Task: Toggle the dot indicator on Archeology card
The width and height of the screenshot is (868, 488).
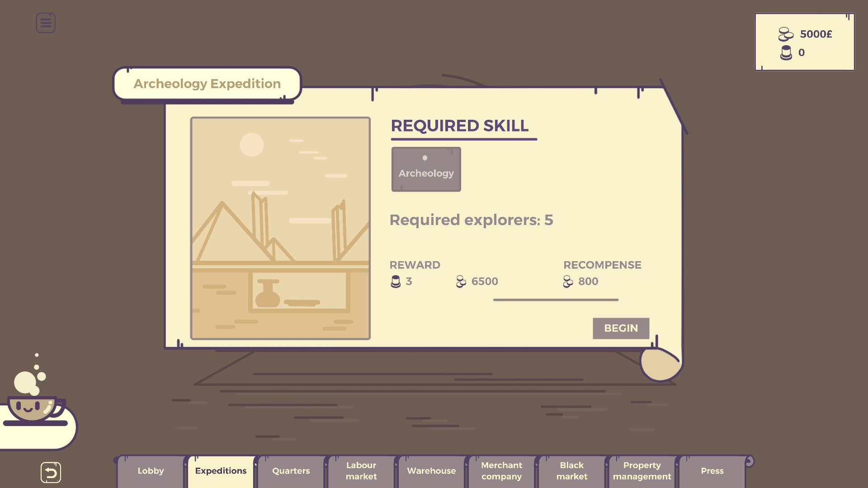Action: 425,158
